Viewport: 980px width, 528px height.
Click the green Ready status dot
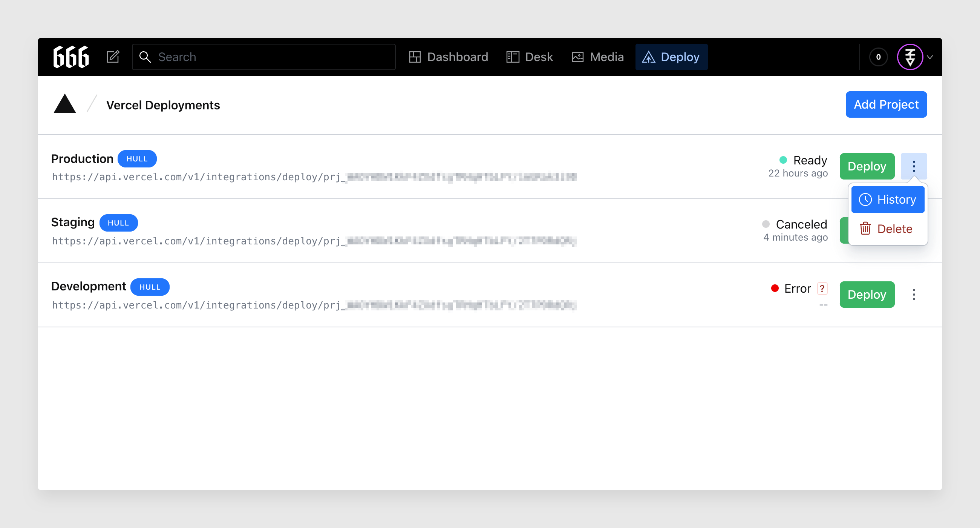pyautogui.click(x=783, y=160)
